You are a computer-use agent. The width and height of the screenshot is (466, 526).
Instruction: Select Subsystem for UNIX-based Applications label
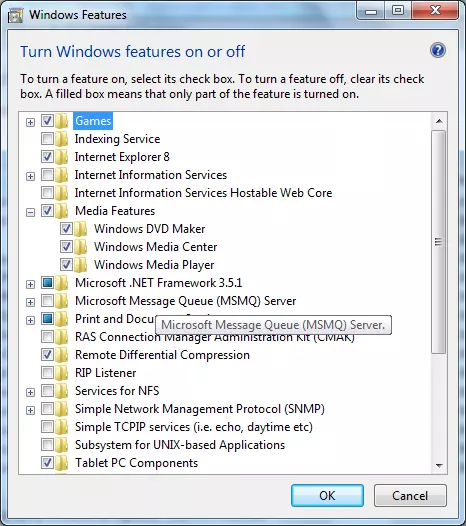click(180, 445)
